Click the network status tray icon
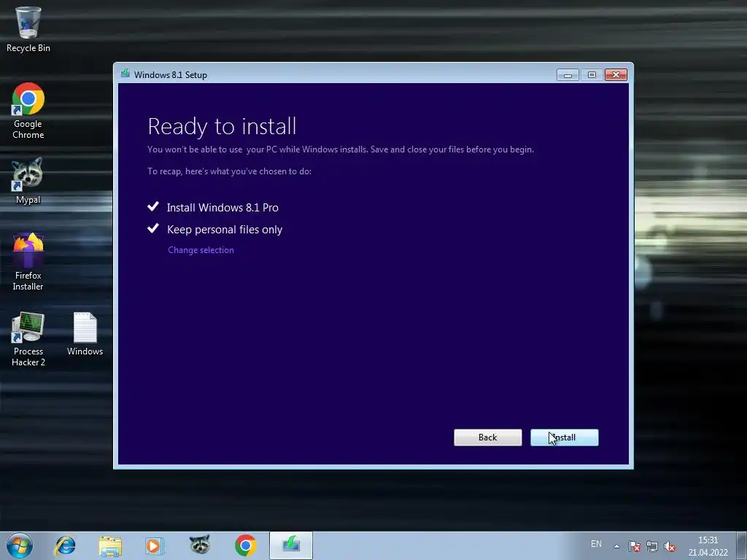Image resolution: width=747 pixels, height=560 pixels. click(x=651, y=546)
